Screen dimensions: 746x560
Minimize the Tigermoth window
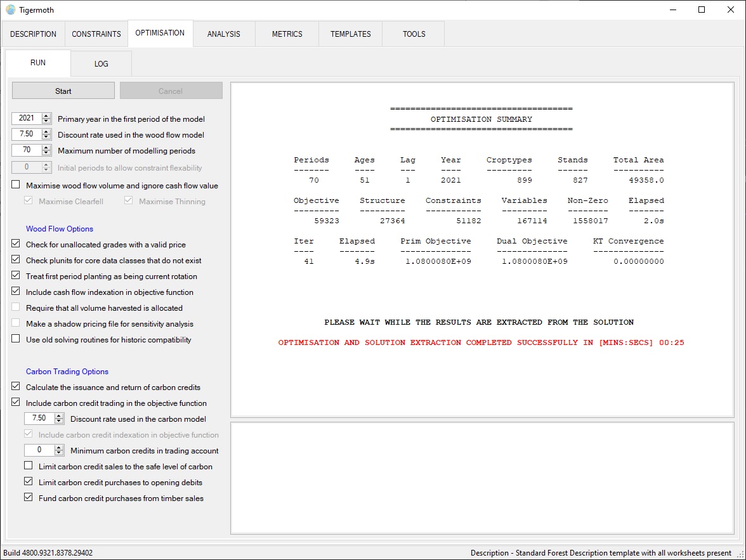672,10
